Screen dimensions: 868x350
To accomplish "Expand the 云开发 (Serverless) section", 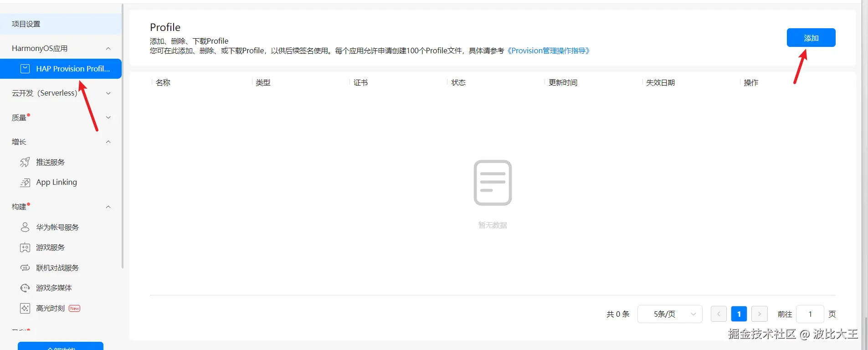I will pyautogui.click(x=108, y=93).
